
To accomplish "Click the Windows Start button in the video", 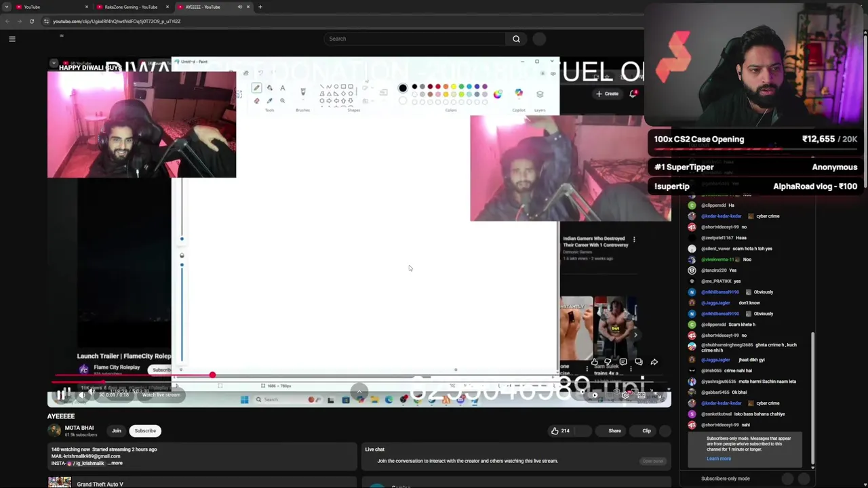I will (244, 399).
